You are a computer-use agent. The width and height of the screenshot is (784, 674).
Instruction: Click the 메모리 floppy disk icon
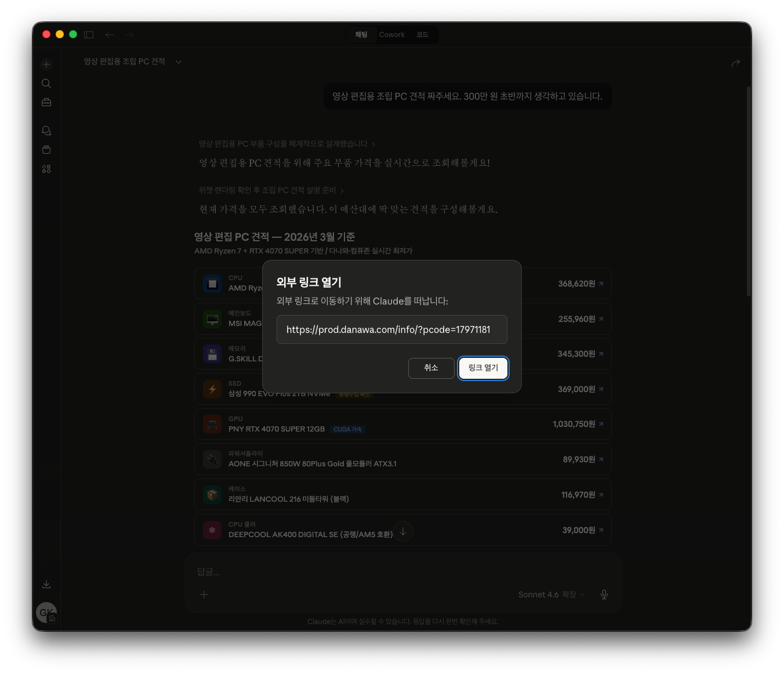tap(212, 354)
